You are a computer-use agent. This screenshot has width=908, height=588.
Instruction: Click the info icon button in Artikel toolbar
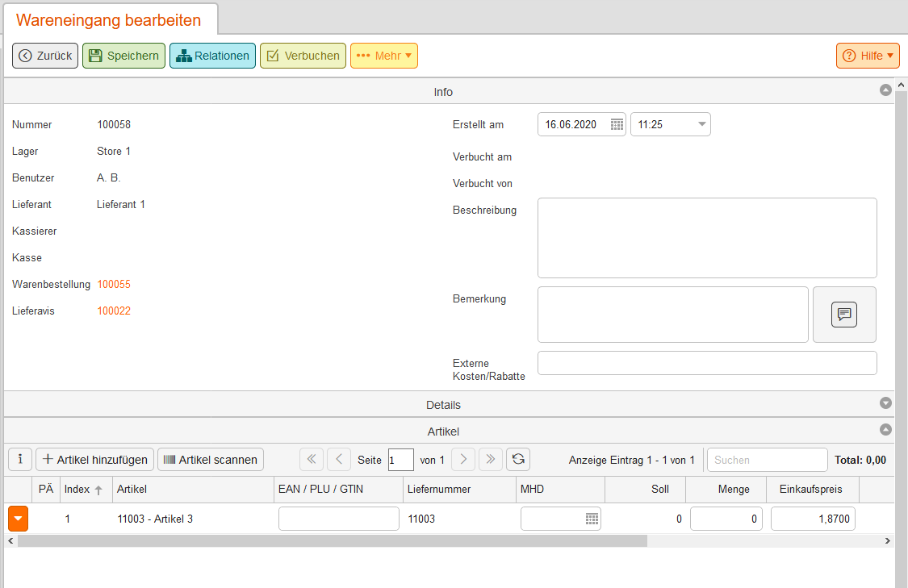tap(20, 460)
